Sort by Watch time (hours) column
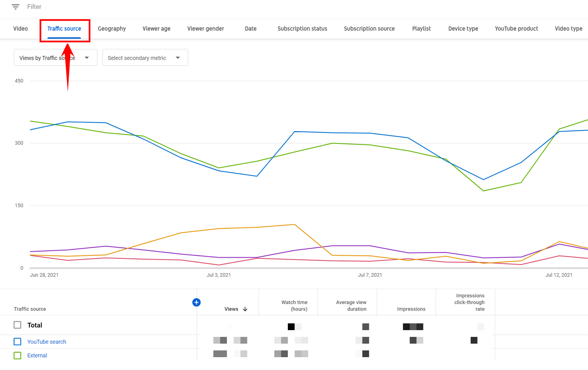This screenshot has height=370, width=588. [x=294, y=305]
